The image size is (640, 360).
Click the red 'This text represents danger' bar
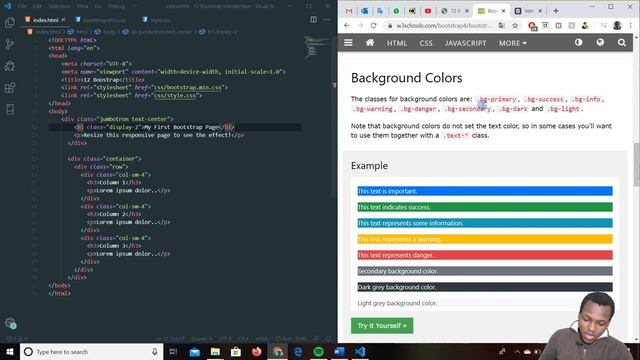click(x=485, y=255)
